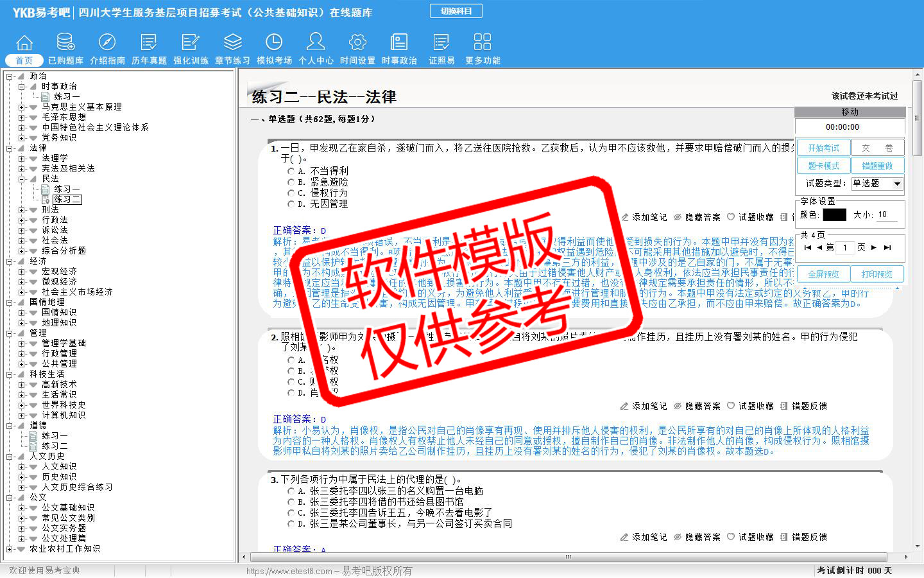Click the 切换科目 button
924x578 pixels.
click(x=456, y=11)
